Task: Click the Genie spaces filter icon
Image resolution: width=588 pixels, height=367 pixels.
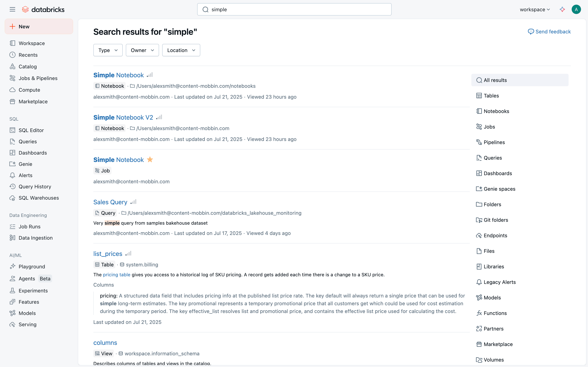Action: 479,189
